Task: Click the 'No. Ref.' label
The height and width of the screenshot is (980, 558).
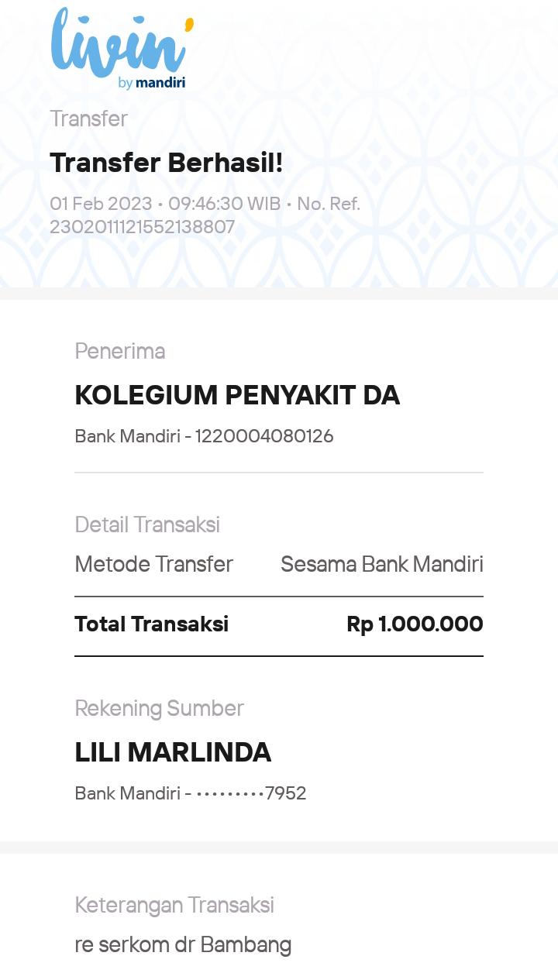Action: tap(329, 204)
